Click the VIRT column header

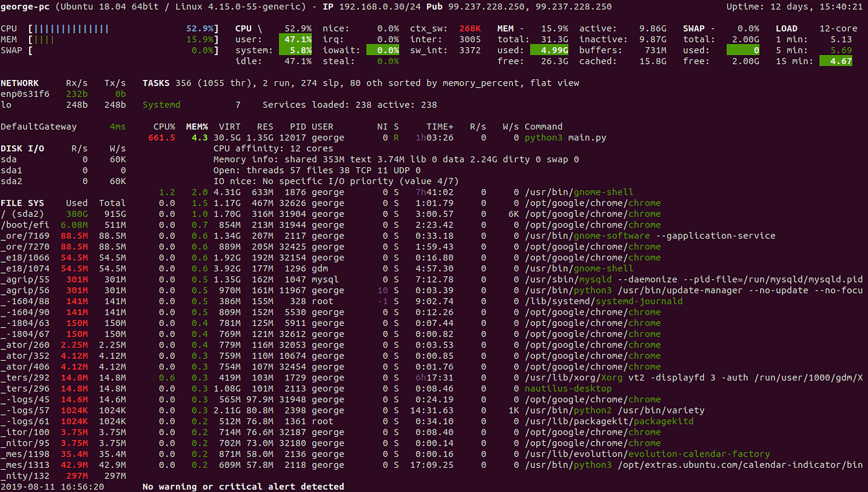(x=229, y=126)
